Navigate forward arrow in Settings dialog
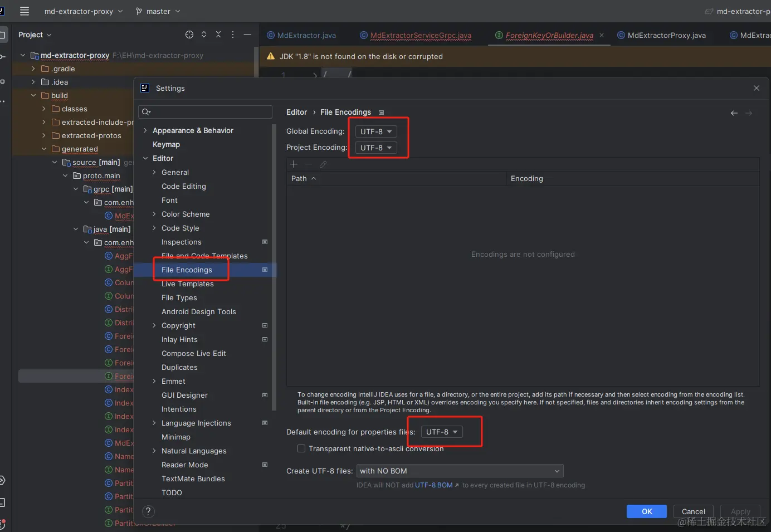 pyautogui.click(x=749, y=113)
